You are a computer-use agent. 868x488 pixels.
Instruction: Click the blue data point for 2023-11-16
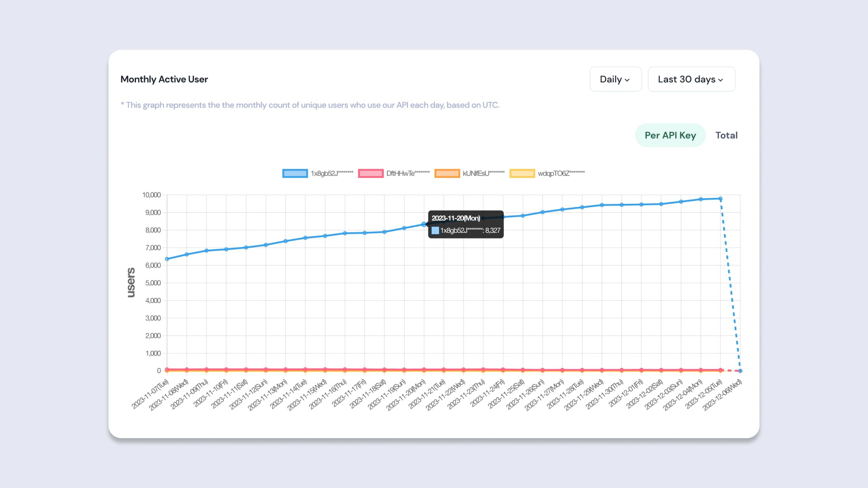[x=345, y=233]
